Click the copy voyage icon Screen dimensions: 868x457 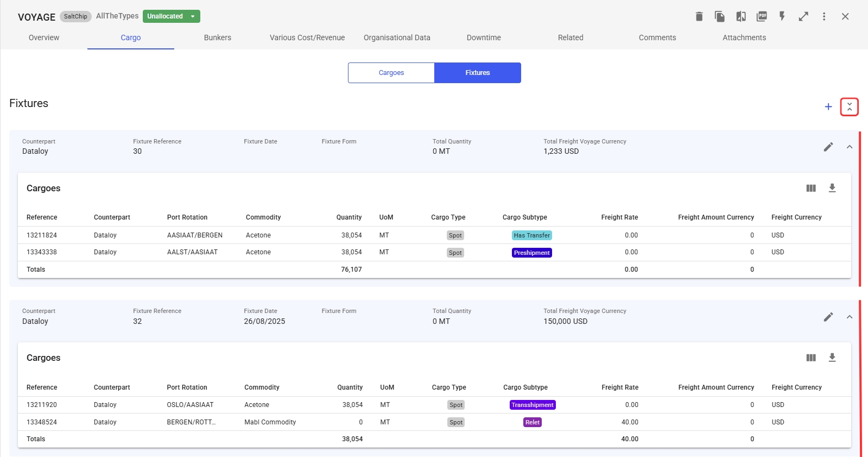pyautogui.click(x=720, y=16)
